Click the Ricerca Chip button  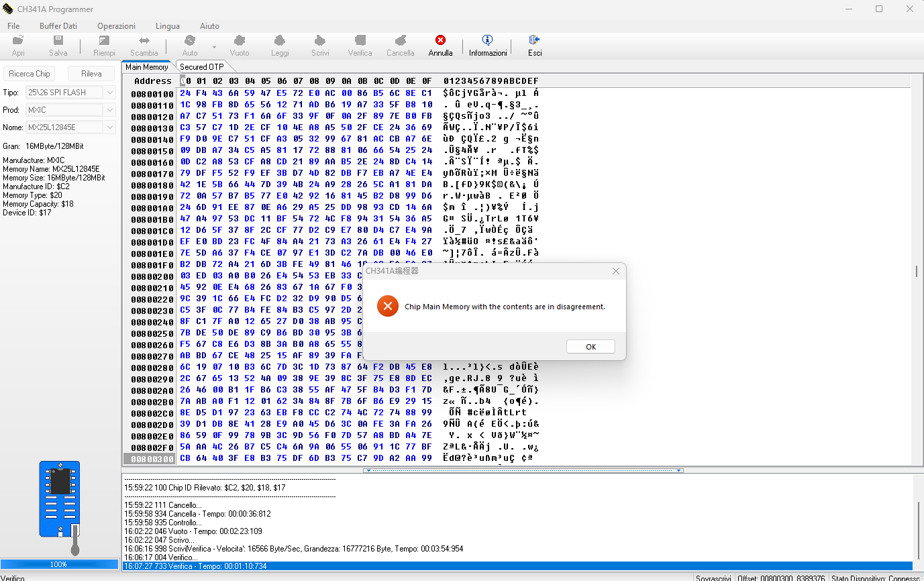pos(30,74)
